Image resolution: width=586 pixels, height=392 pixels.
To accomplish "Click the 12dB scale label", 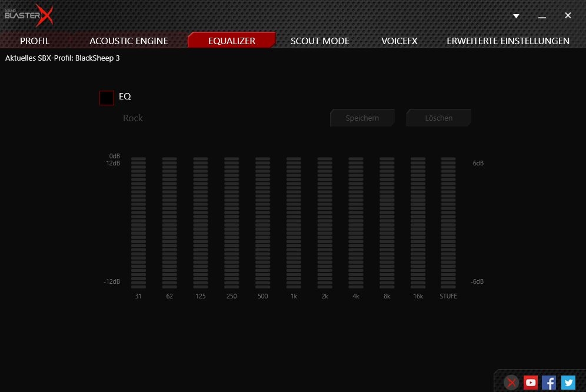I will 113,163.
